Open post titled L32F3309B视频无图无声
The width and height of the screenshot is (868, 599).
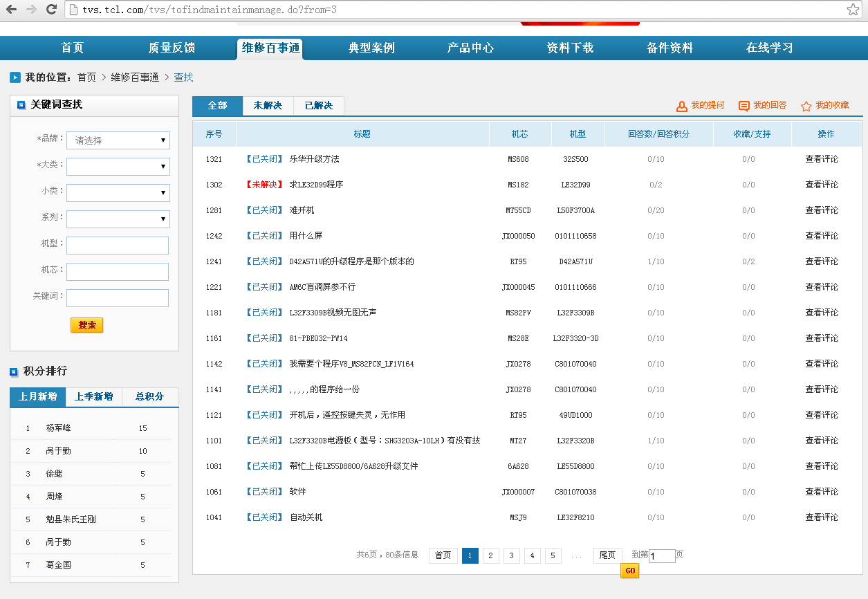(333, 313)
